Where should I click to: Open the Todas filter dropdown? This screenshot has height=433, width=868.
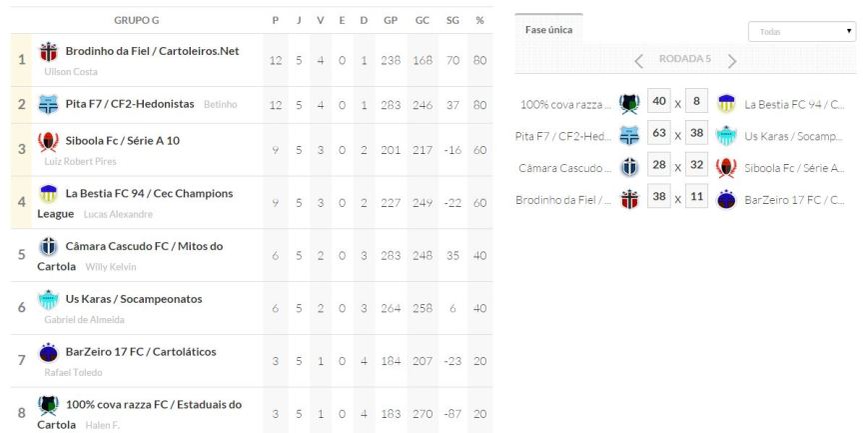[801, 32]
